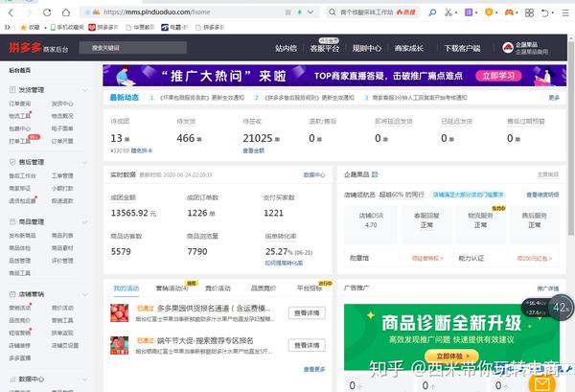This screenshot has height=392, width=575.
Task: Open 发布新商品 in the sidebar
Action: (x=22, y=236)
